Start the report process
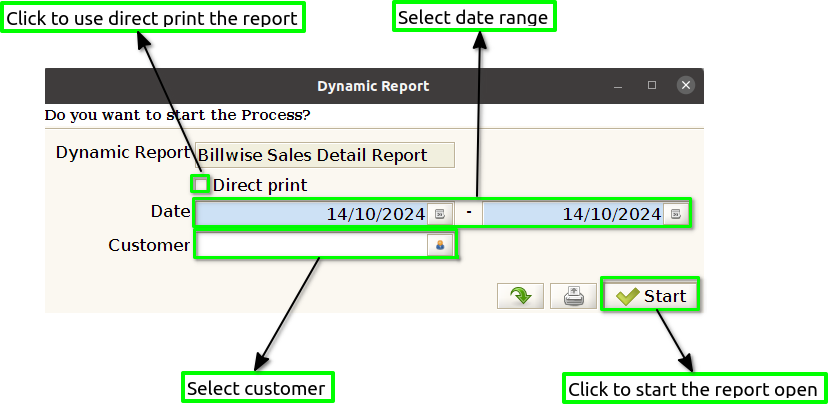Image resolution: width=828 pixels, height=404 pixels. [651, 296]
